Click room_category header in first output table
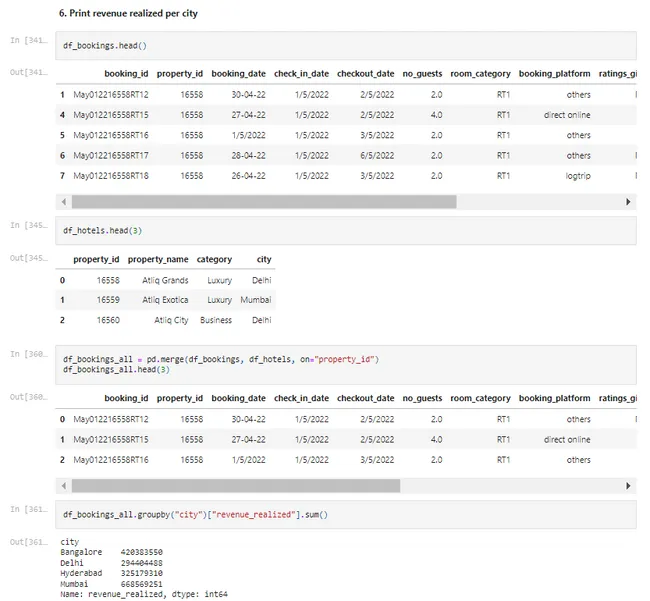The width and height of the screenshot is (650, 601). 480,74
